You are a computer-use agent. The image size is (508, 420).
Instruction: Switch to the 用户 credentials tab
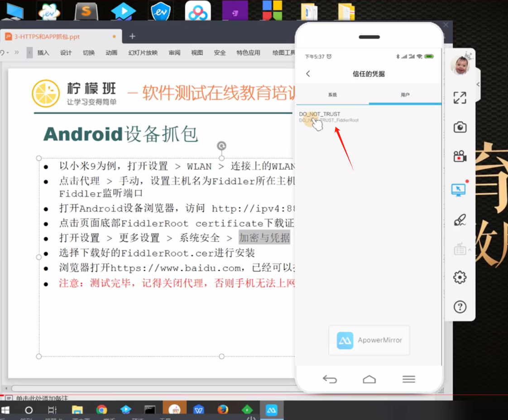tap(405, 95)
